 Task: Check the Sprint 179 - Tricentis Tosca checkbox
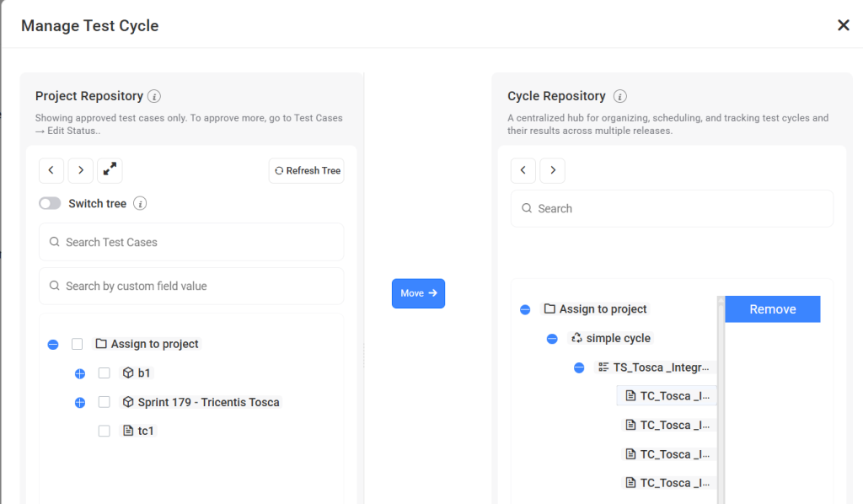pos(105,402)
